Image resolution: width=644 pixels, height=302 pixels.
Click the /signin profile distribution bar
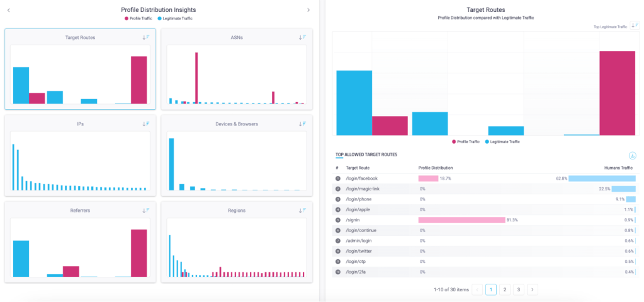(x=461, y=219)
